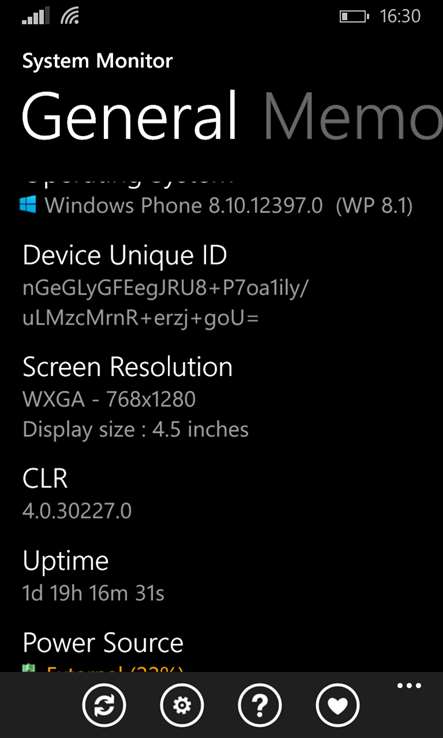443x738 pixels.
Task: Select the General pivot header
Action: point(129,116)
